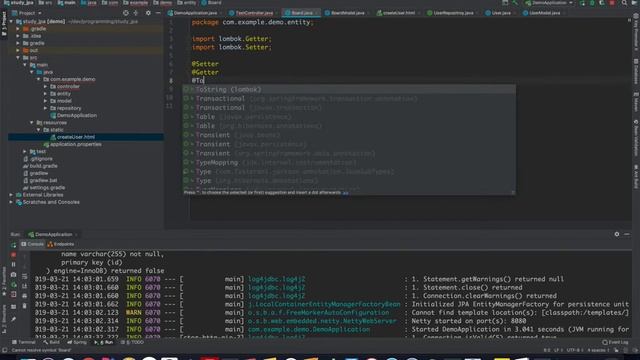640x360 pixels.
Task: Click the collapse-all icon in Project panel
Action: tap(136, 13)
